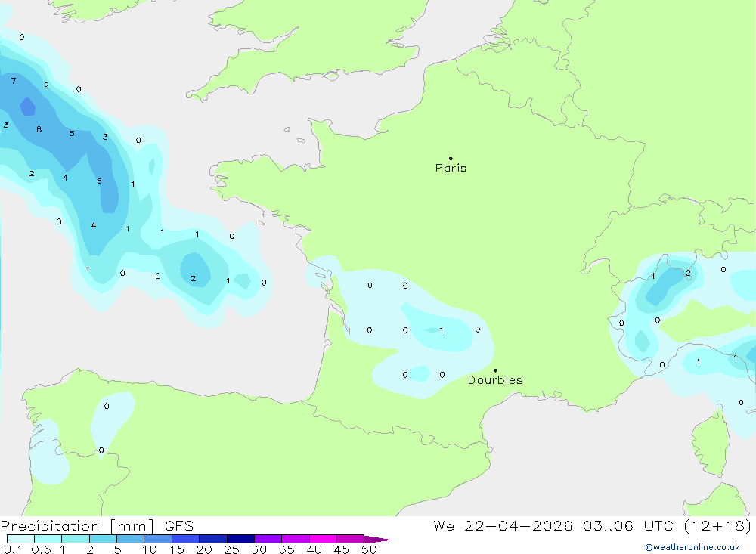756x554 pixels.
Task: Click the date text 'We 22-04-2026'
Action: click(503, 525)
